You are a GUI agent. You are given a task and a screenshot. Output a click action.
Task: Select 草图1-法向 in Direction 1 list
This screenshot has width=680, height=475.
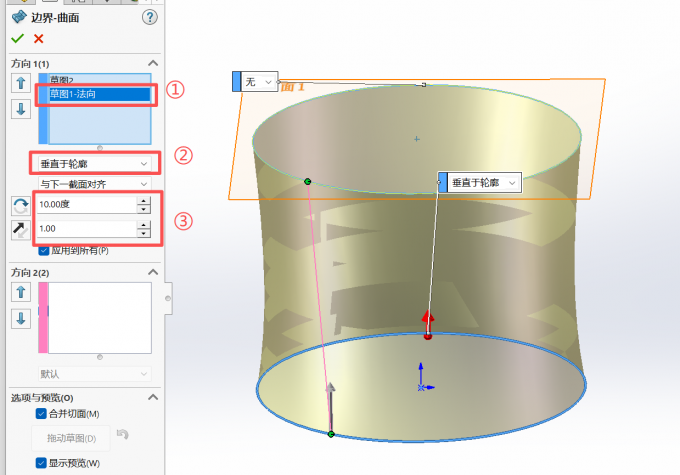click(100, 94)
